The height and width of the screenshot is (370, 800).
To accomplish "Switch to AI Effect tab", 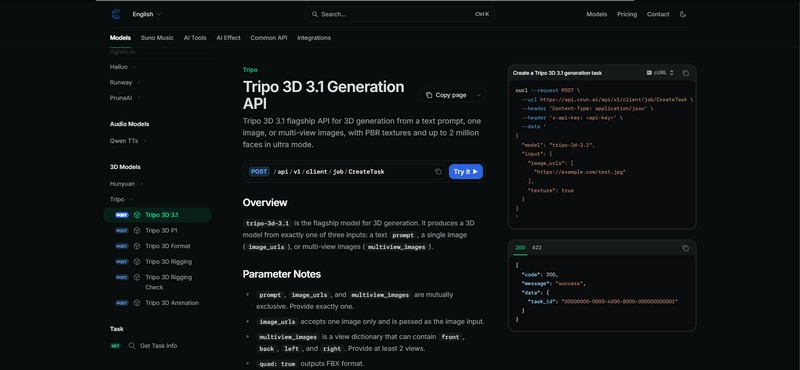I will 228,38.
